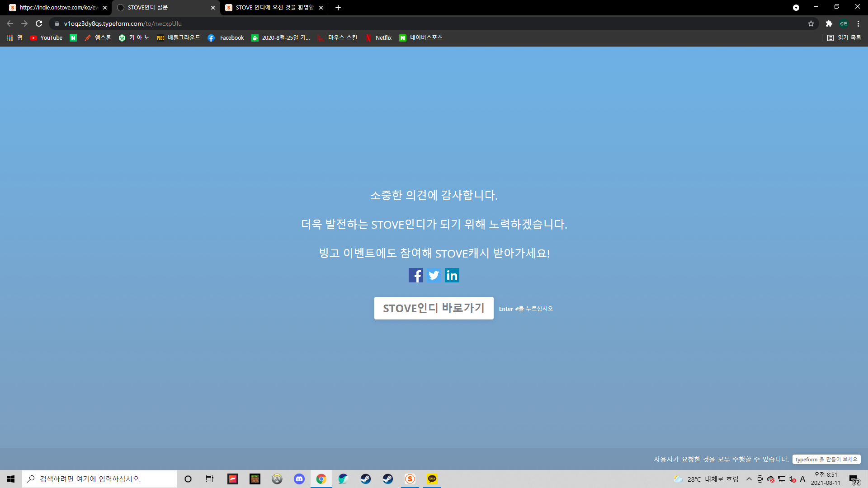Bookmark this page with star icon
868x488 pixels.
[811, 23]
